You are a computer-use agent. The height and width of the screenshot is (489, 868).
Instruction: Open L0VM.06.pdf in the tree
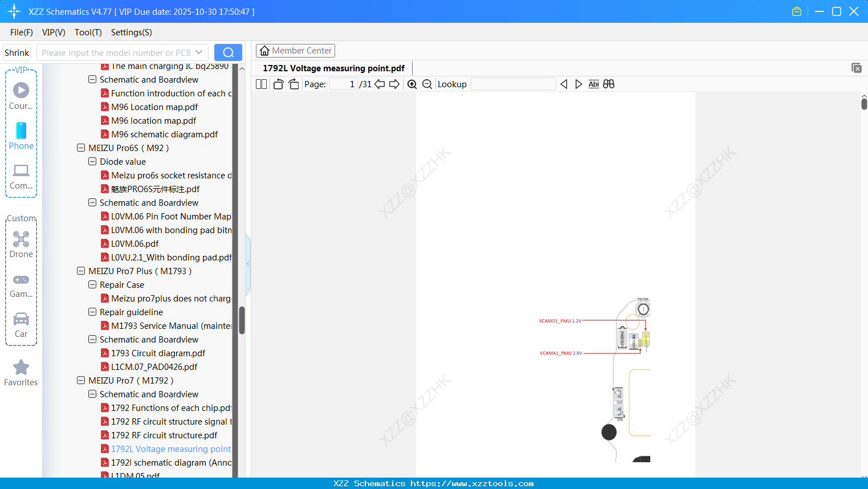point(135,244)
